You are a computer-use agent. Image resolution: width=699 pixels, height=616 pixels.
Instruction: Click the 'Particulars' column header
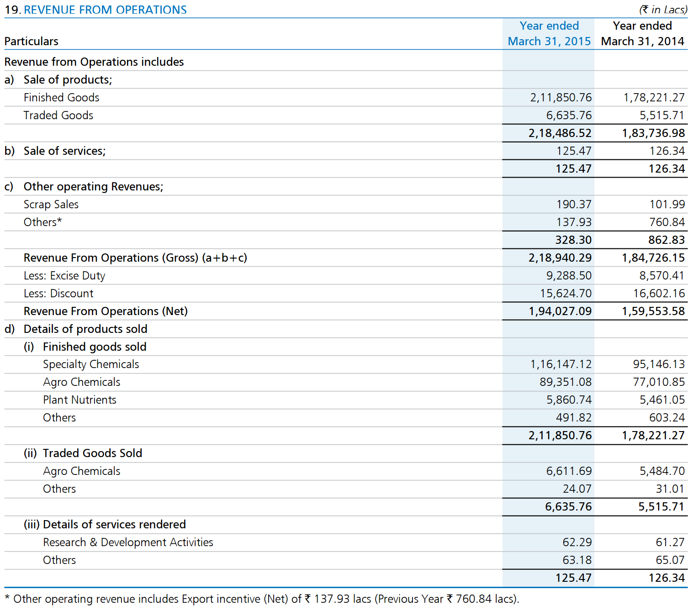pyautogui.click(x=32, y=41)
